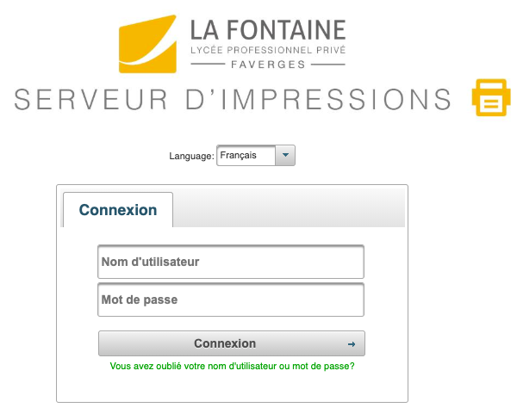Select the "Français" language combo box
517x420 pixels.
click(246, 156)
